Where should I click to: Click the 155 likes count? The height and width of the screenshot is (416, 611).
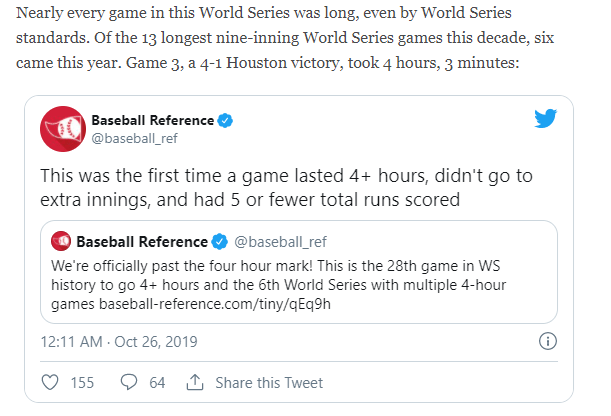82,382
